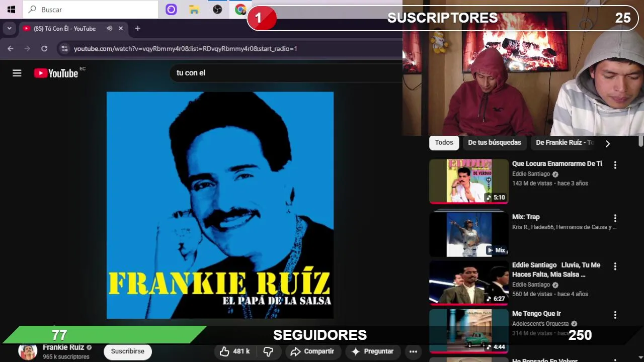Open the Me Tengo Que Ir title

click(x=536, y=314)
